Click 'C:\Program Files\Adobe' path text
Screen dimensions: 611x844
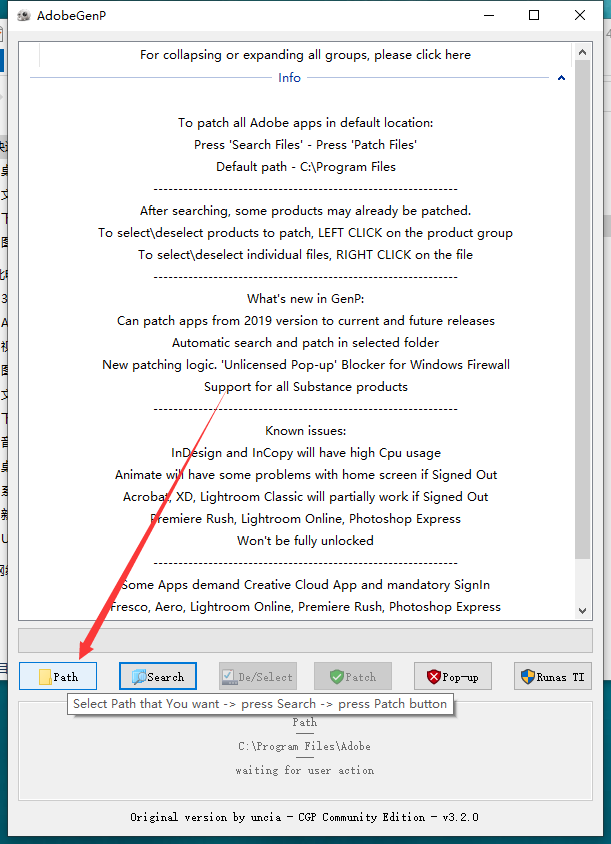coord(305,746)
